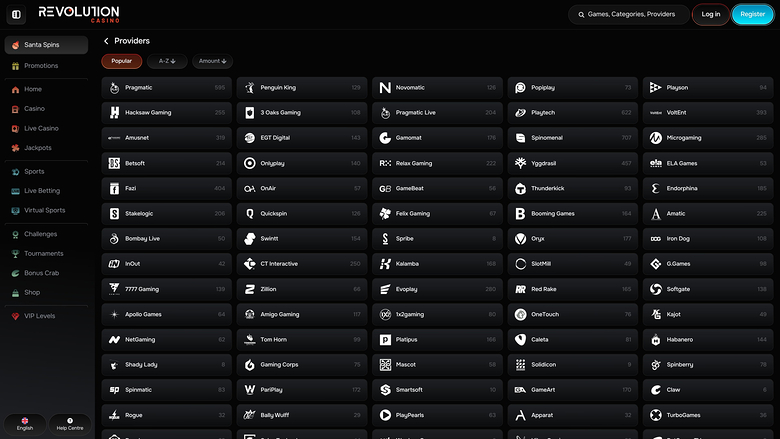Click the Live Casino sidebar icon
780x439 pixels.
pyautogui.click(x=15, y=128)
